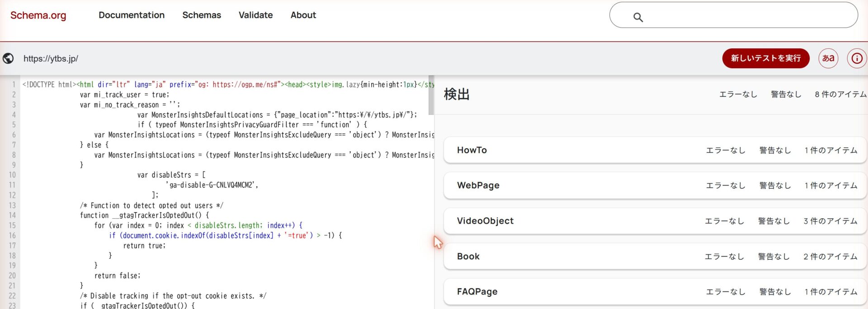Click the MonsterInsightsPrivacyGuardFilter code line
868x309 pixels.
pos(253,125)
